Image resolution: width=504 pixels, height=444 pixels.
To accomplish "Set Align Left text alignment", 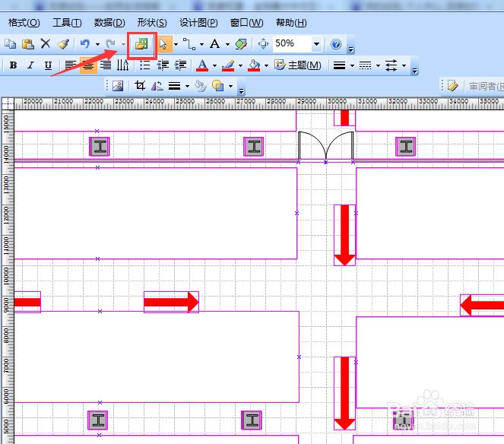I will click(71, 65).
